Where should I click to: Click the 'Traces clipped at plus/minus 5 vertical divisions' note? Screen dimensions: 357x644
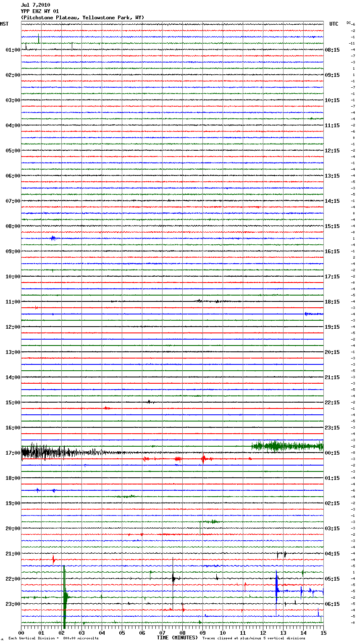click(254, 639)
